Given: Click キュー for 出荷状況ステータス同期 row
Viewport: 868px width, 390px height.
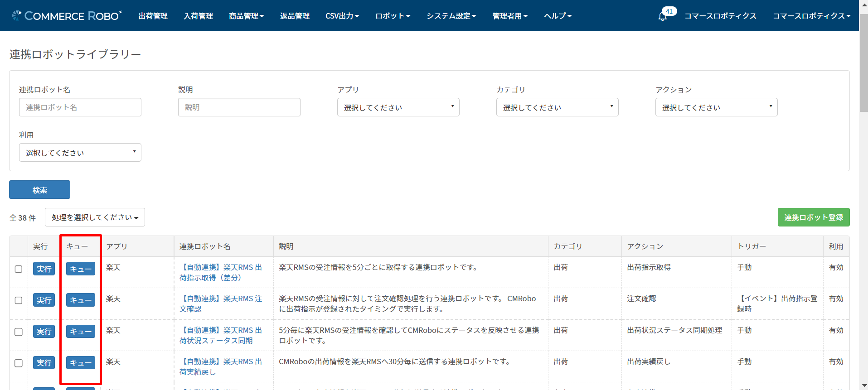Looking at the screenshot, I should 81,331.
